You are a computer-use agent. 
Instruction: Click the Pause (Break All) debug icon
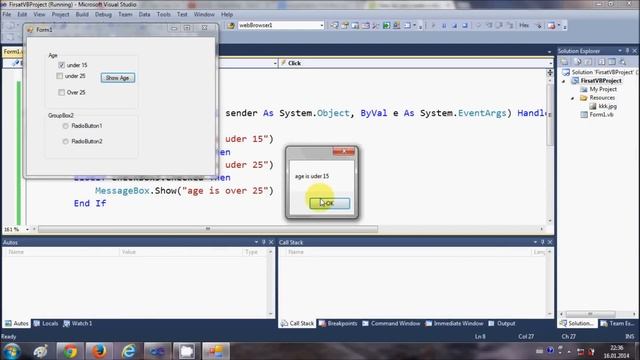[x=444, y=25]
